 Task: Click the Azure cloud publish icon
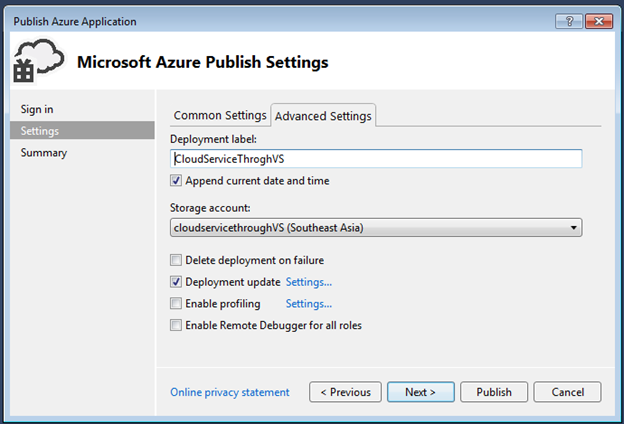[x=36, y=62]
